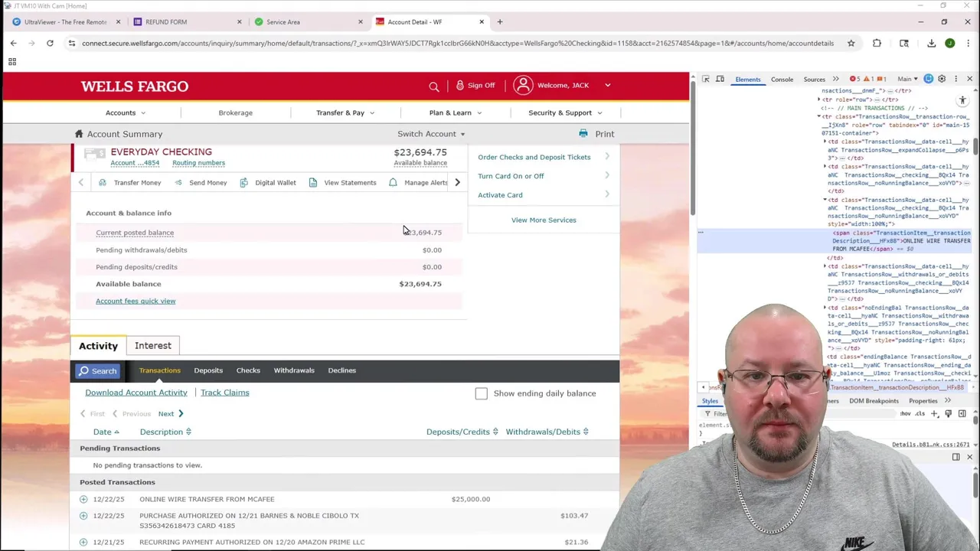
Task: Open the Security & Support menu
Action: 565,112
